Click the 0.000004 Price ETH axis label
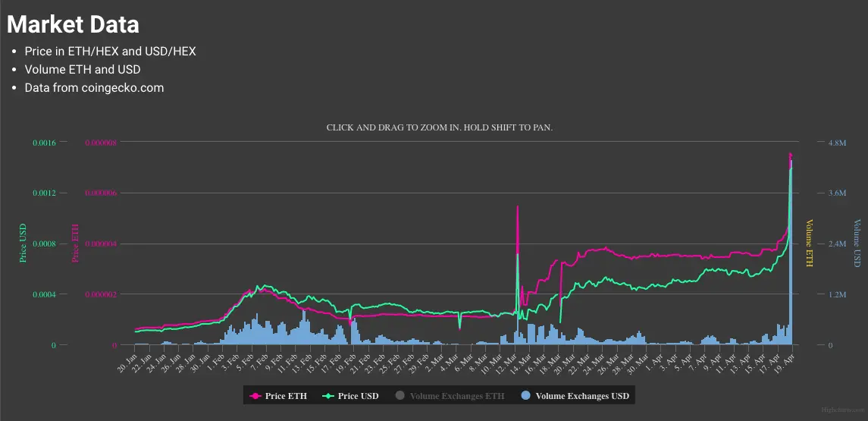868x421 pixels. [101, 243]
